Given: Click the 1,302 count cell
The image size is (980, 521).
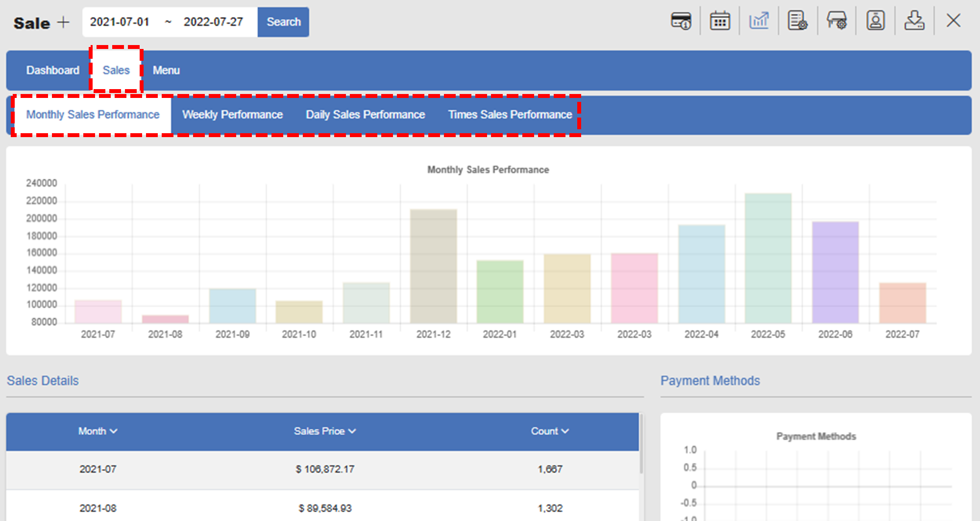Looking at the screenshot, I should click(550, 508).
